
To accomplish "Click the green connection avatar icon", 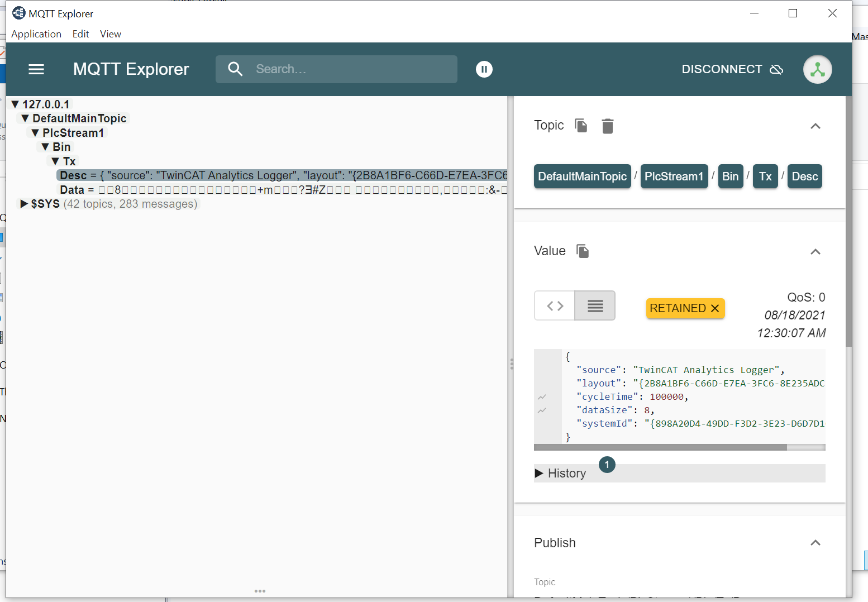I will pyautogui.click(x=818, y=69).
